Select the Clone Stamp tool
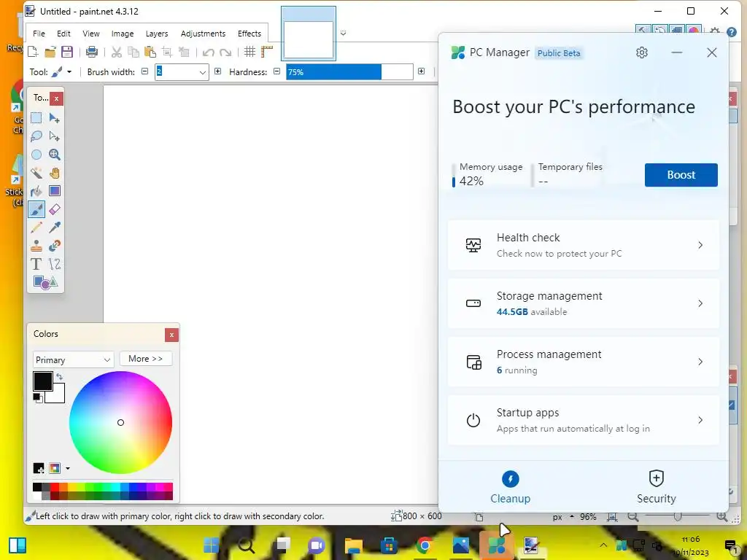The width and height of the screenshot is (747, 560). 36,246
